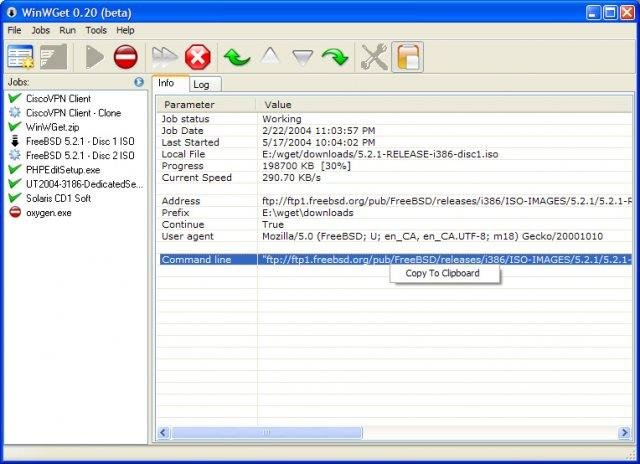Select FreeBSD 5.2.1 - Disc 1 ISO job
The height and width of the screenshot is (464, 640).
coord(80,141)
